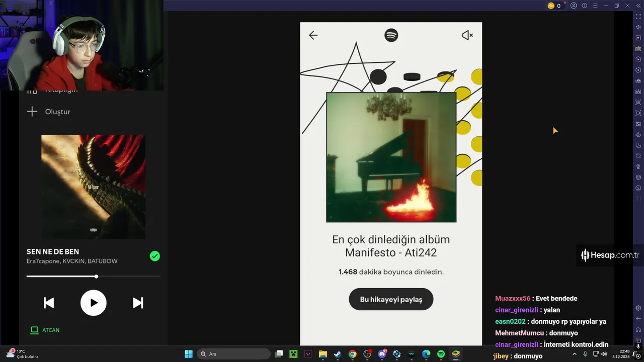The height and width of the screenshot is (362, 644).
Task: Toggle the green saved checkmark for the song
Action: [x=155, y=256]
